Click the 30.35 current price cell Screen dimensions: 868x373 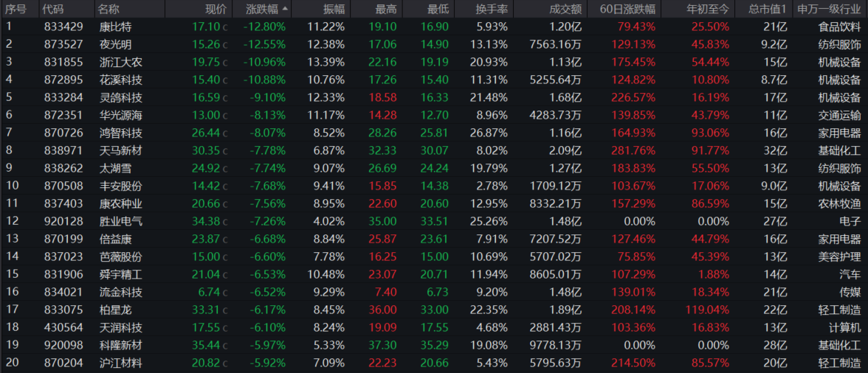(x=206, y=150)
